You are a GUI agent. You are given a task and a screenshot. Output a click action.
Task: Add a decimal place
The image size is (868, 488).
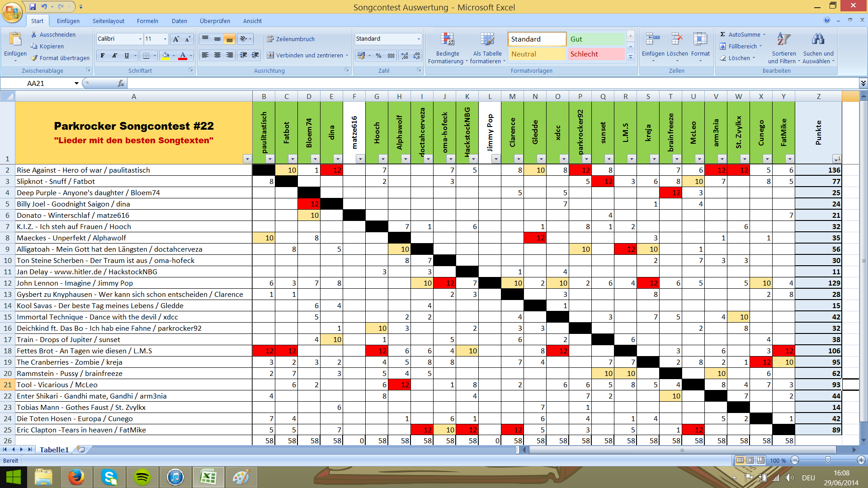pos(405,56)
